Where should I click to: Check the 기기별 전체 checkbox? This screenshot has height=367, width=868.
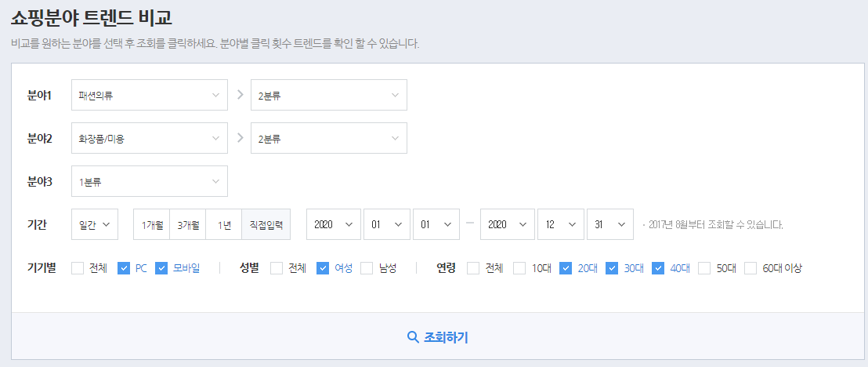(x=78, y=268)
